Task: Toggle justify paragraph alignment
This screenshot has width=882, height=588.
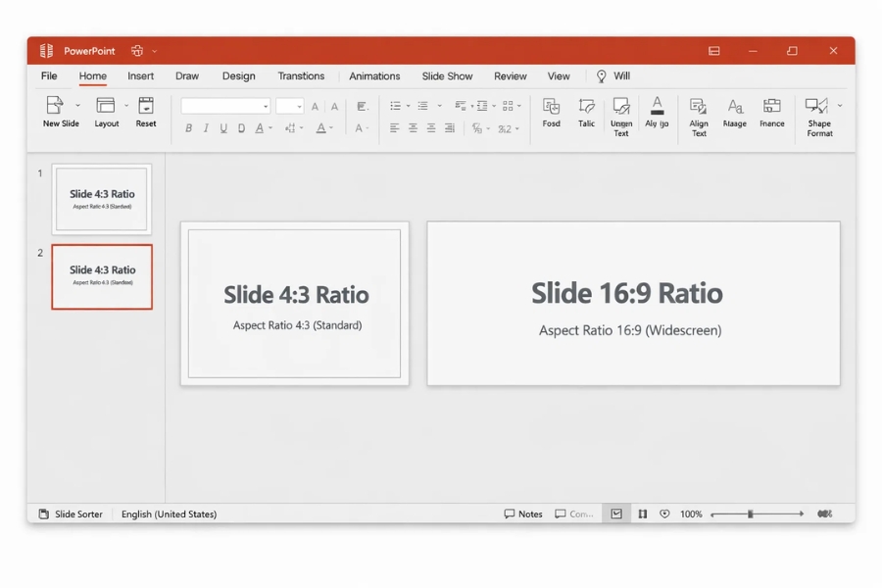Action: pyautogui.click(x=448, y=127)
